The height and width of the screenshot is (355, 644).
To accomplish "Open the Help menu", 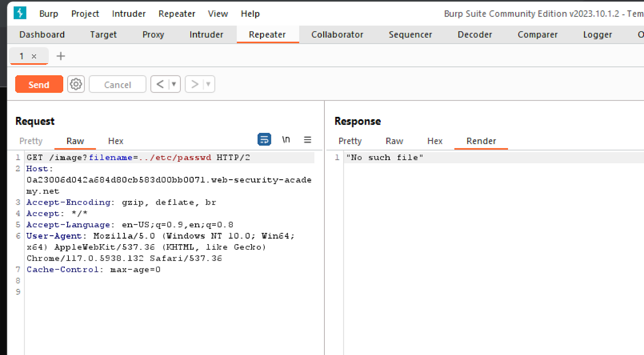I will click(250, 14).
